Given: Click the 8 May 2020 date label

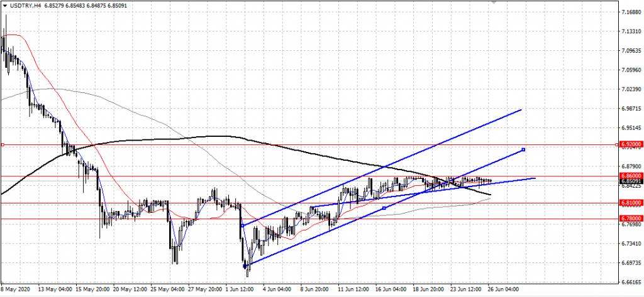Looking at the screenshot, I should click(x=16, y=290).
